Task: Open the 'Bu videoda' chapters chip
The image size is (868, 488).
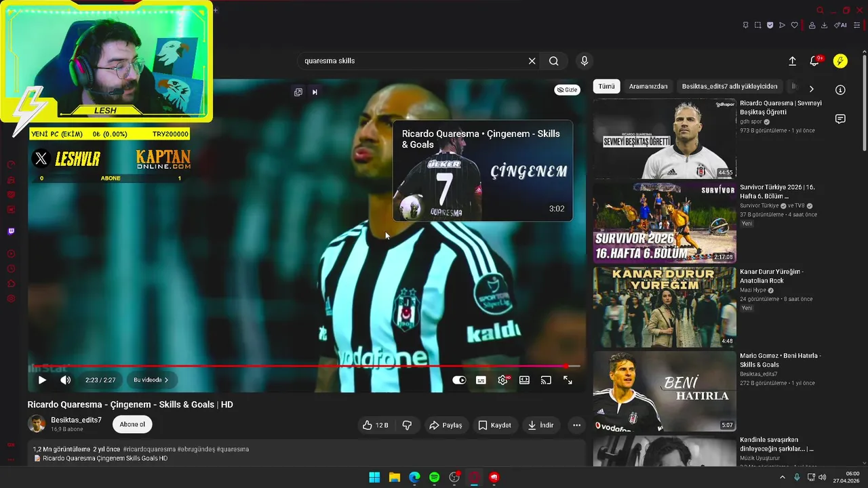Action: [151, 380]
